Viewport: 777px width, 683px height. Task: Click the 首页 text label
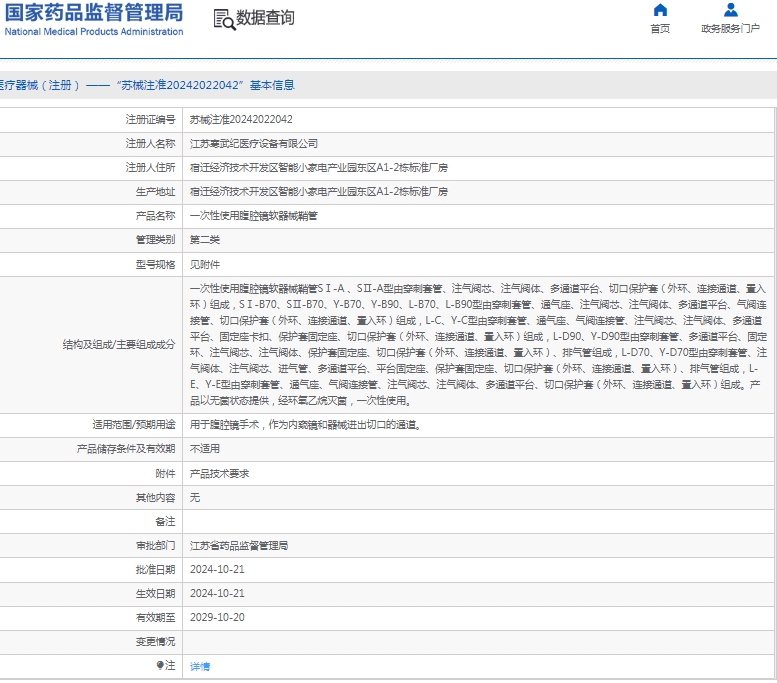click(x=660, y=29)
